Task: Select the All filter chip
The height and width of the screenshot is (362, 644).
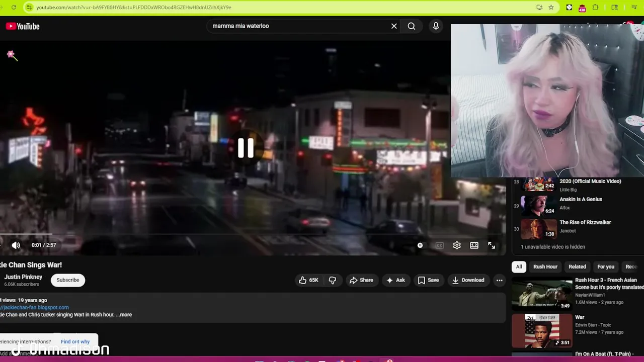Action: point(519,267)
